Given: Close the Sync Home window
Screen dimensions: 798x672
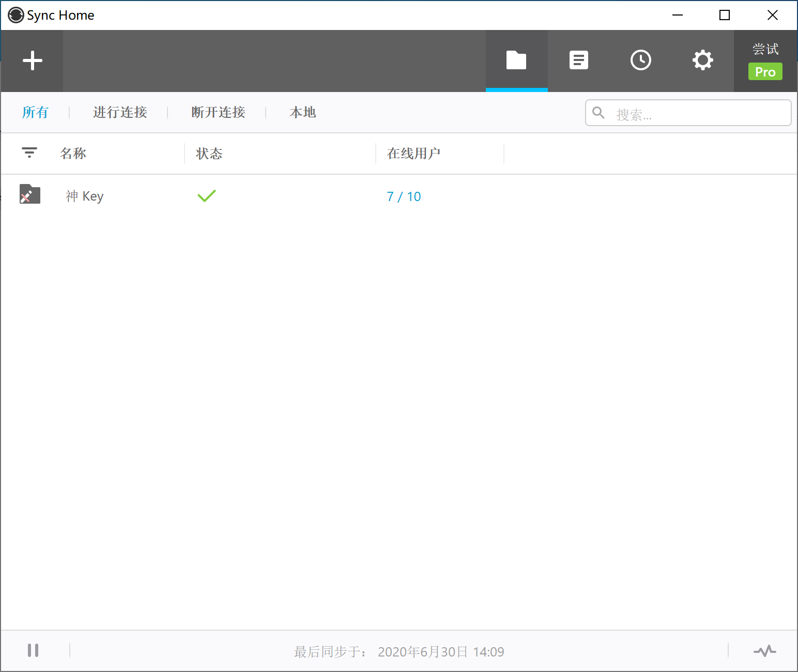Looking at the screenshot, I should click(x=773, y=15).
